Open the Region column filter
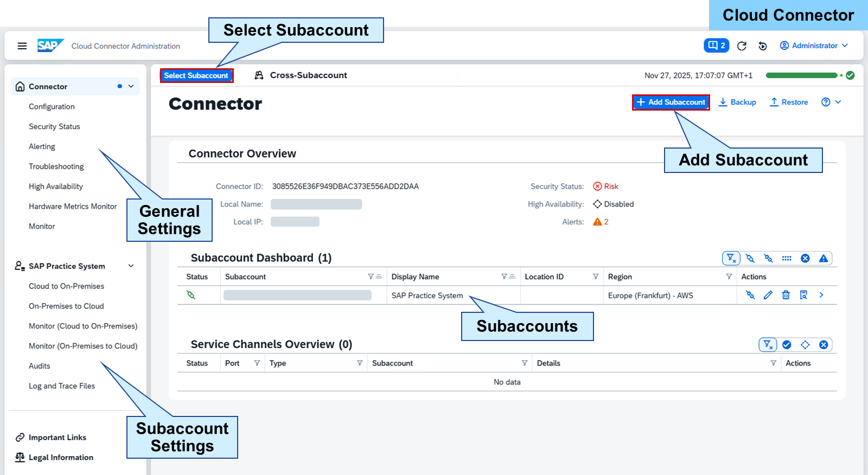Viewport: 868px width, 475px height. [729, 277]
